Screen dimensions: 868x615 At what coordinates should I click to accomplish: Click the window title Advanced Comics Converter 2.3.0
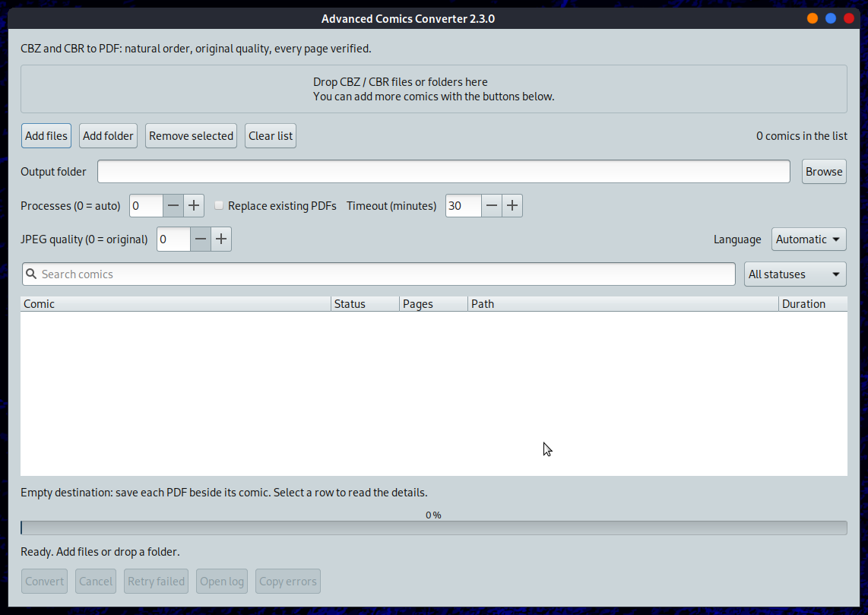tap(408, 19)
